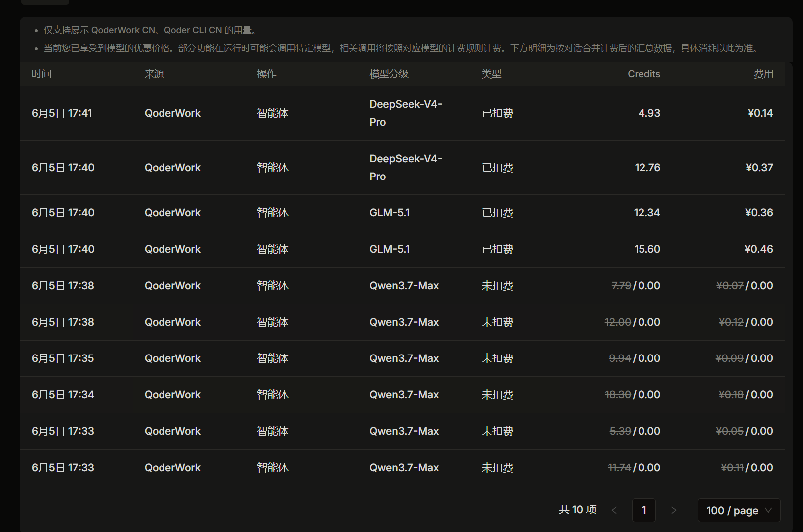
Task: Click the Credits value 12.34
Action: 647,213
